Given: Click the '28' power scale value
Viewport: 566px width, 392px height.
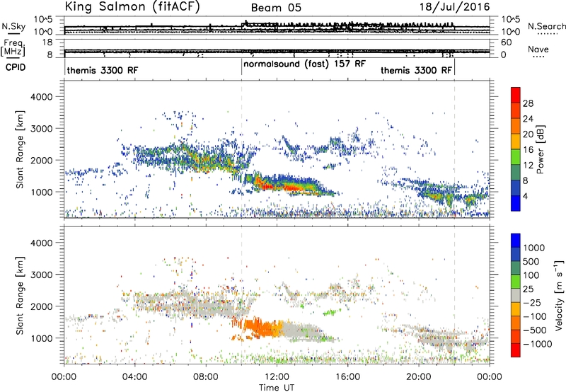Looking at the screenshot, I should pyautogui.click(x=528, y=103).
